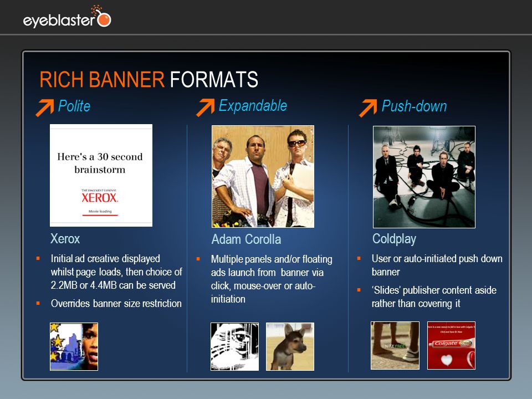Click the orange arrow beside Polite
Screen dimensions: 532x399
click(x=45, y=108)
